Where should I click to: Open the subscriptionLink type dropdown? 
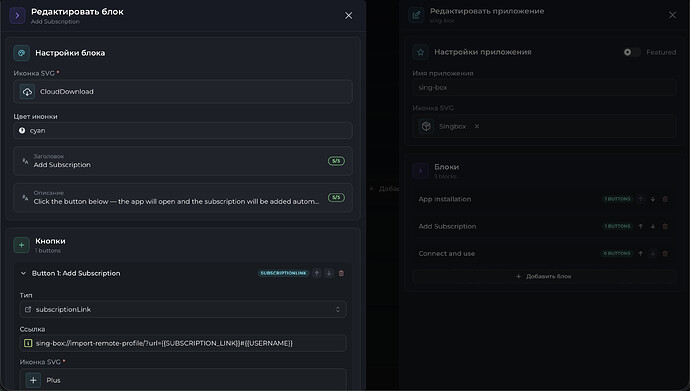(x=183, y=309)
